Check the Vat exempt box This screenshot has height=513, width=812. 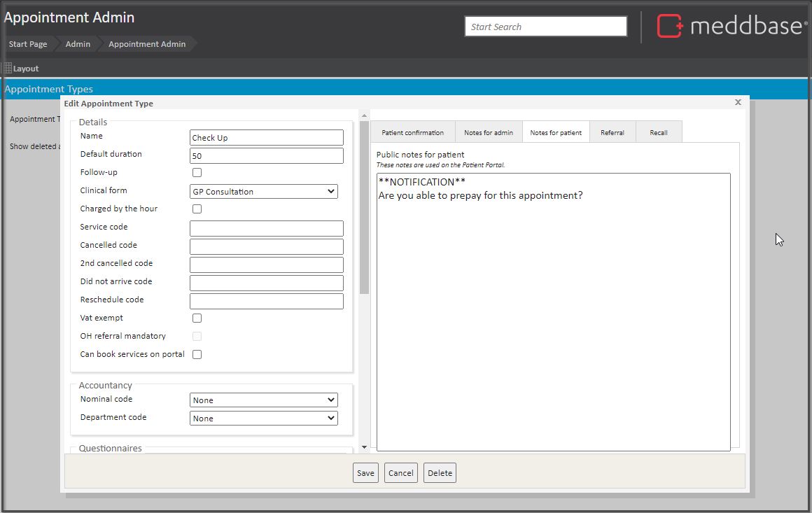pyautogui.click(x=197, y=318)
